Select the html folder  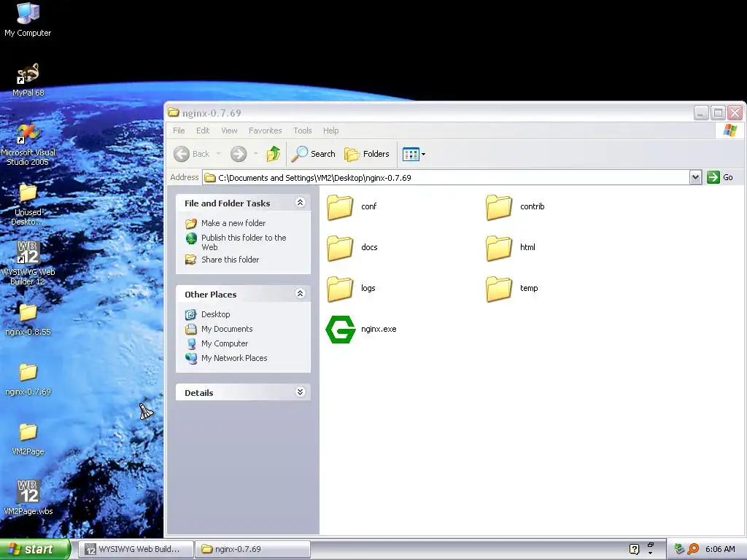[x=511, y=248]
